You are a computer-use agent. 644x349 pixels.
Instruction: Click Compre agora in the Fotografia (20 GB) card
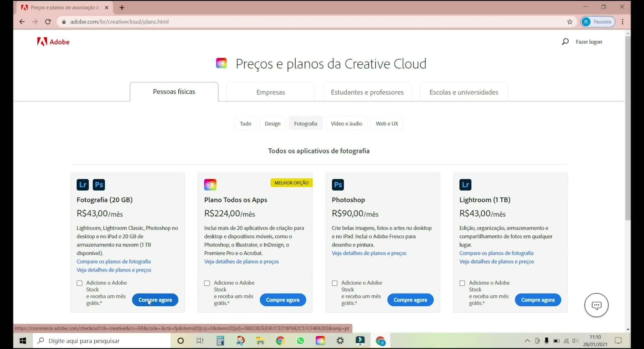click(x=155, y=300)
